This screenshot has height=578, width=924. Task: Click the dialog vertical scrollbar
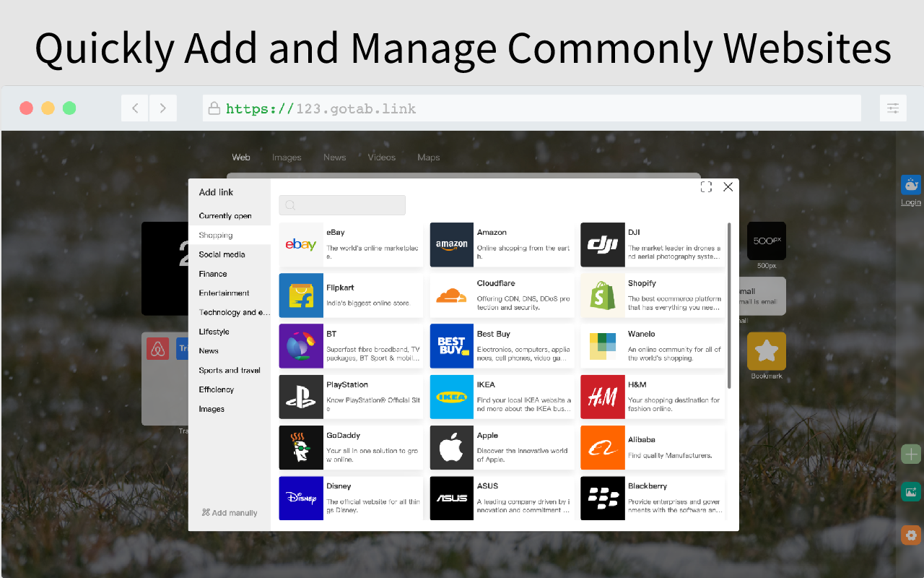pyautogui.click(x=729, y=305)
